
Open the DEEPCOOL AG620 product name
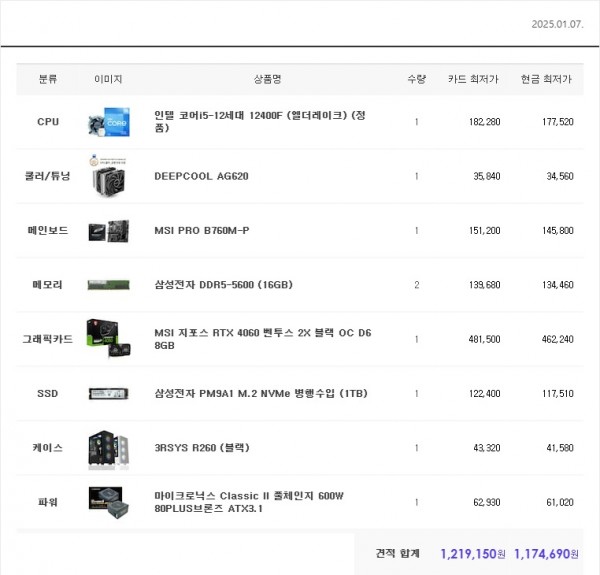coord(201,176)
